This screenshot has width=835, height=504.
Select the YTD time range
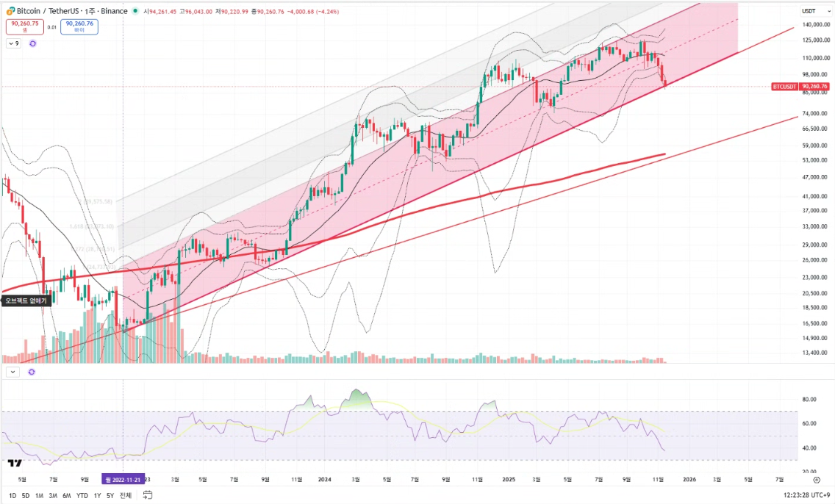pos(82,495)
